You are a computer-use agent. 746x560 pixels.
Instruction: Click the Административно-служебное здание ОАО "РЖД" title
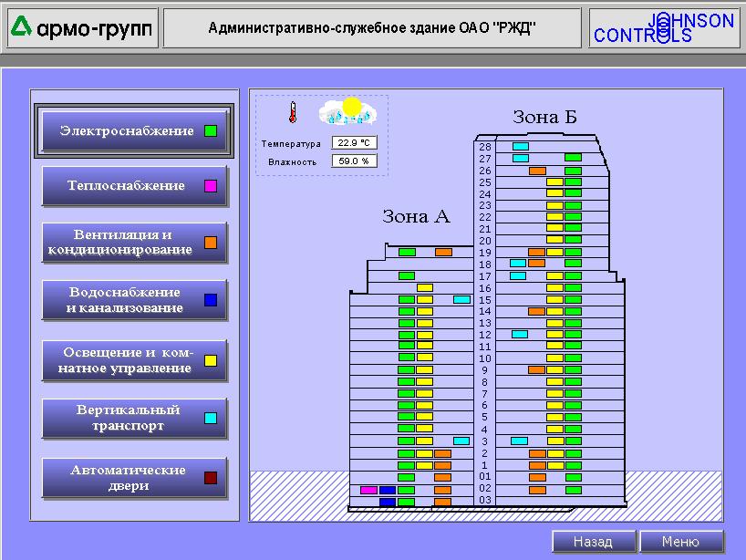coord(372,28)
